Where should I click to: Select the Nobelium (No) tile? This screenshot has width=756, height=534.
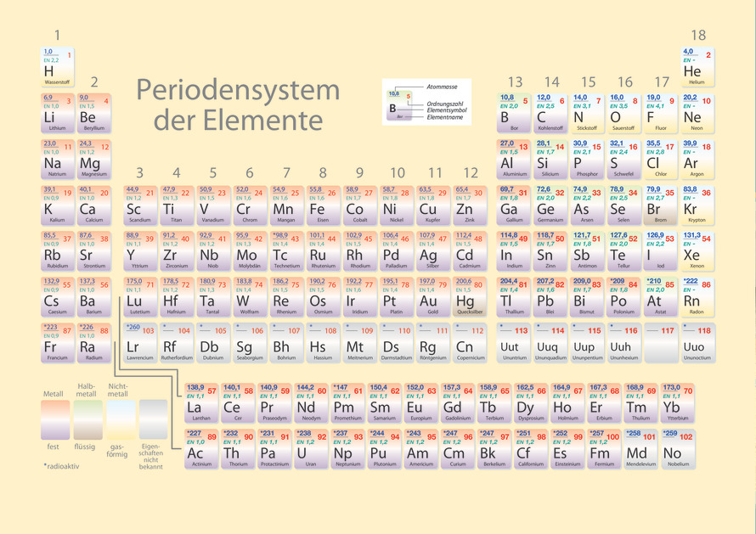pos(677,449)
